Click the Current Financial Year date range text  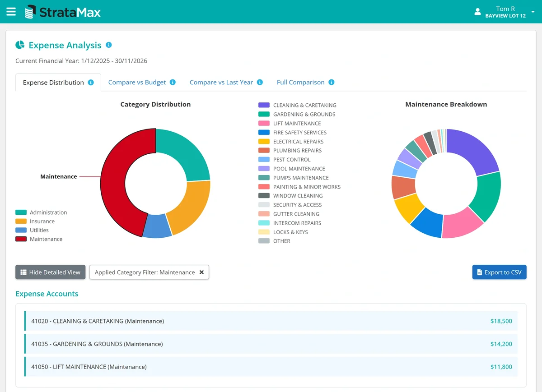coord(81,61)
